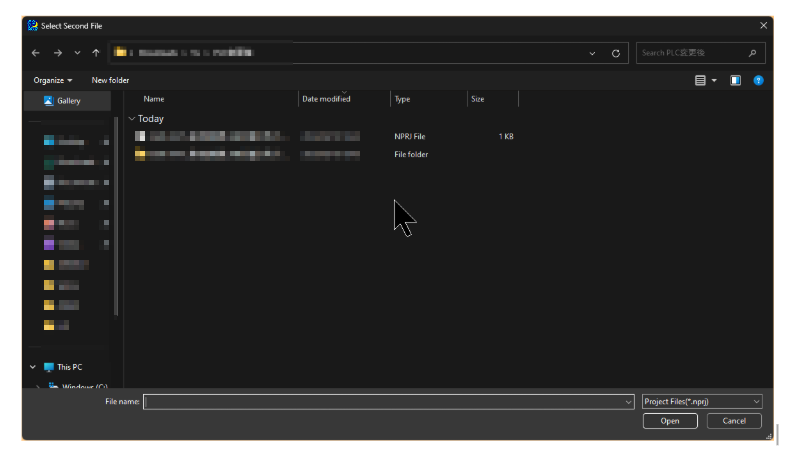Expand the File name history dropdown
The width and height of the screenshot is (786, 452).
(x=628, y=401)
